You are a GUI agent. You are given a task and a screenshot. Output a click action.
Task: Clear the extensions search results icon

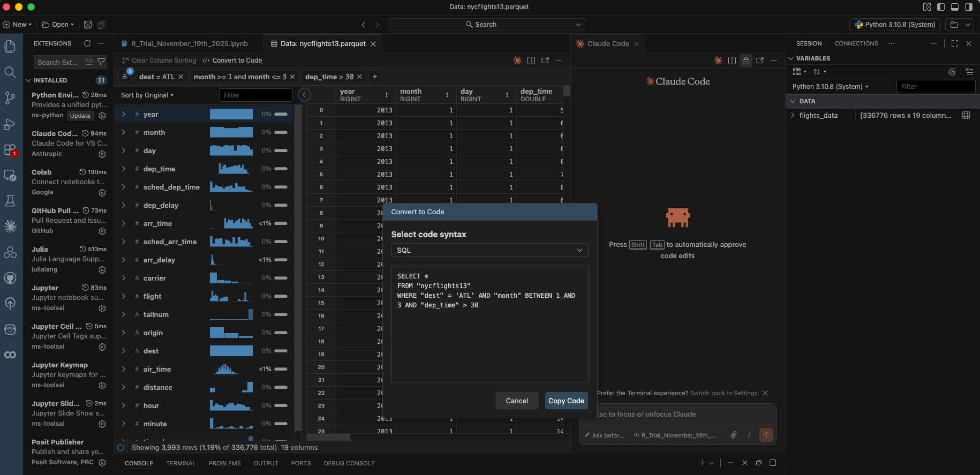click(x=89, y=62)
